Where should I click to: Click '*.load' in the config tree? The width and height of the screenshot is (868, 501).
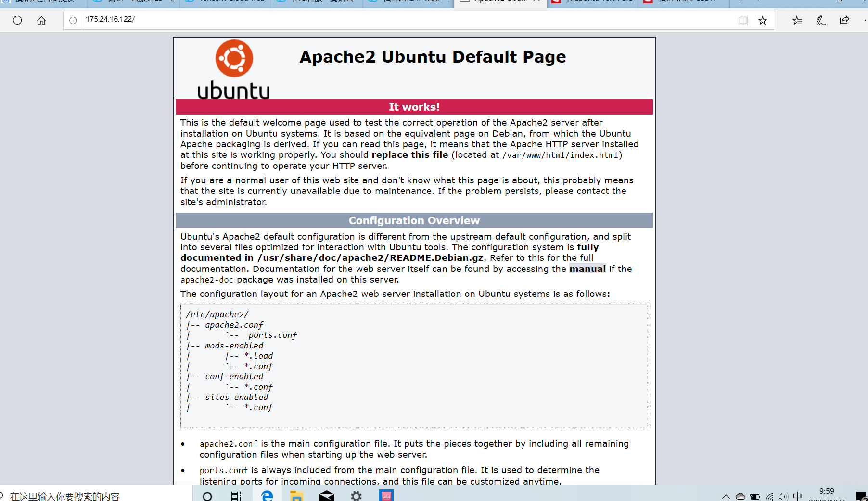[258, 356]
